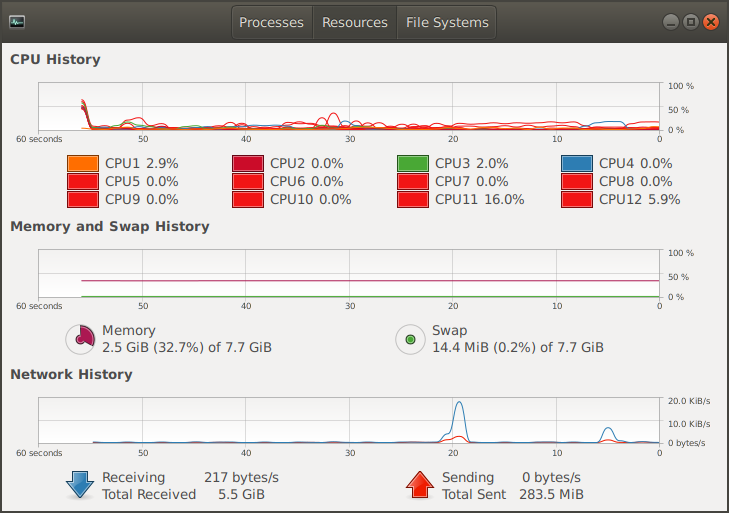This screenshot has width=729, height=513.
Task: Select the CPU11 color swatch
Action: 413,200
